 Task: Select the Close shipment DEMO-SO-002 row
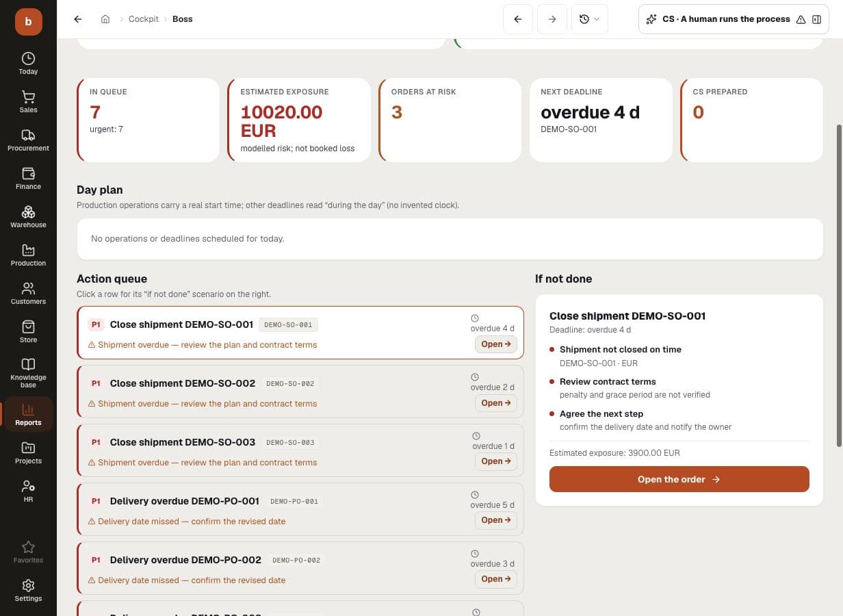pos(300,392)
